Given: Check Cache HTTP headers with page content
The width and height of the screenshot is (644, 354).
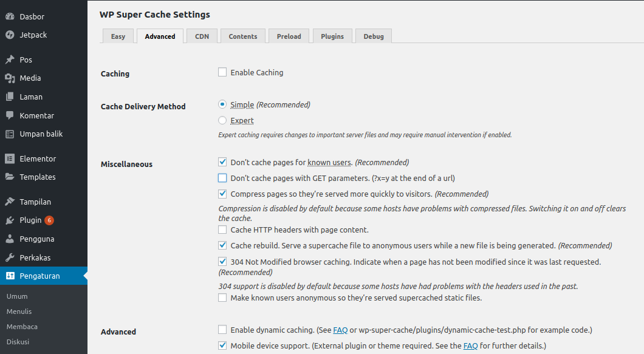Looking at the screenshot, I should pos(222,230).
